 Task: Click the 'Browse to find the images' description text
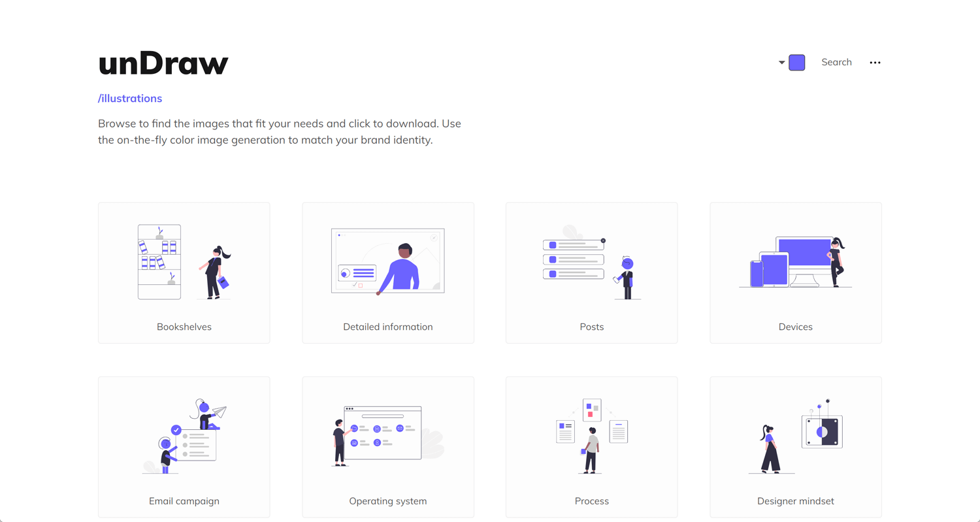pos(280,131)
